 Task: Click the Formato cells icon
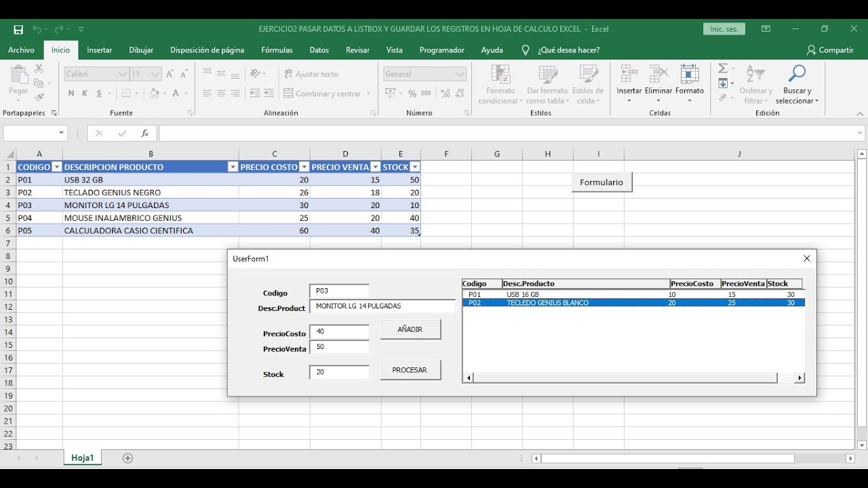point(689,74)
